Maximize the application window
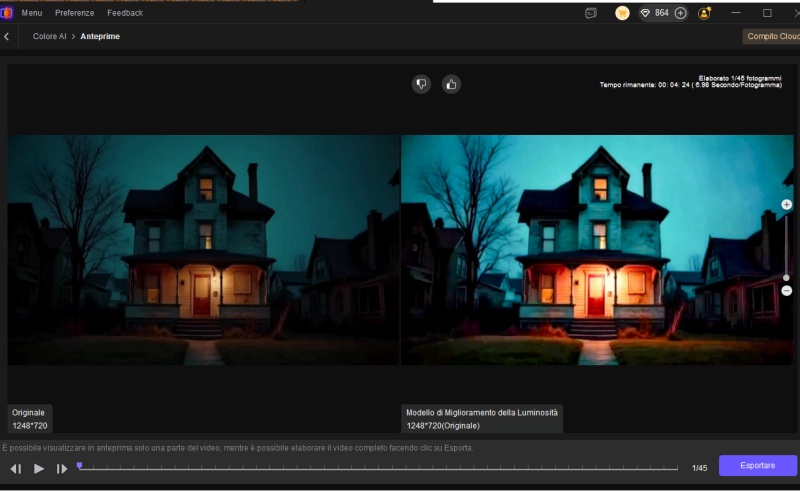This screenshot has width=800, height=493. [x=767, y=13]
